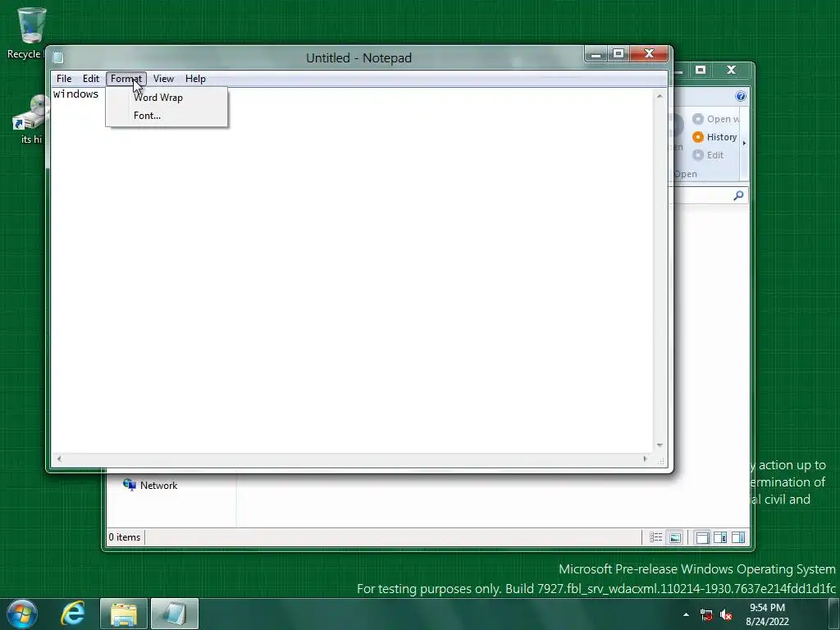Click the Show desktop button at the taskbar's end

coord(834,614)
